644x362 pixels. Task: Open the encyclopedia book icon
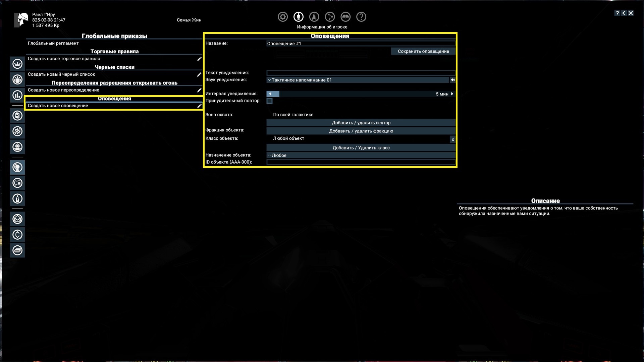coord(345,17)
